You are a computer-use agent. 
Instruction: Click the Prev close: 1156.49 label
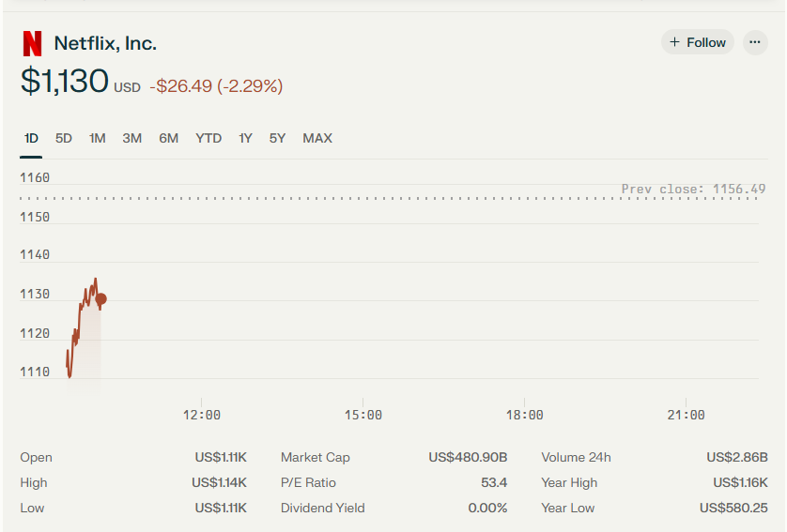694,189
